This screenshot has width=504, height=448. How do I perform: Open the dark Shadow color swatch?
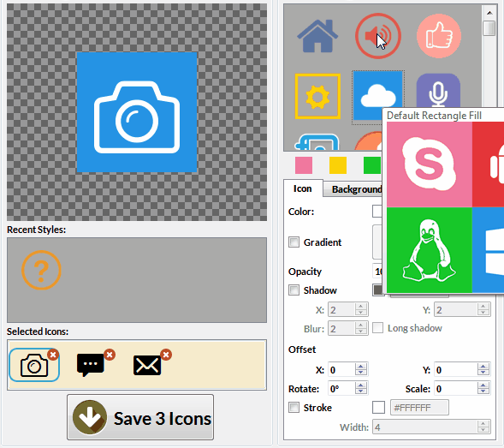pyautogui.click(x=378, y=290)
